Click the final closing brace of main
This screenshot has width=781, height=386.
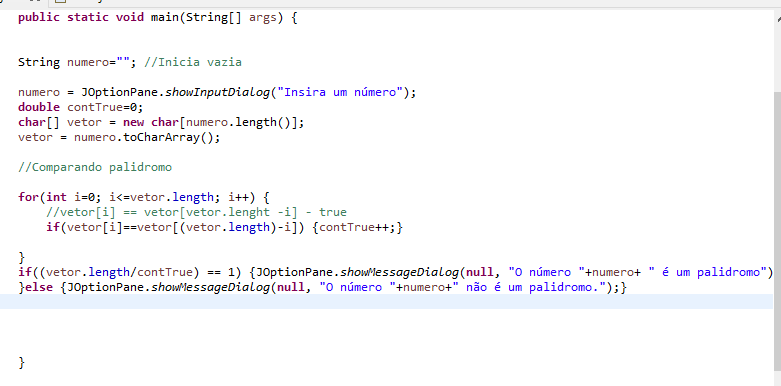21,362
